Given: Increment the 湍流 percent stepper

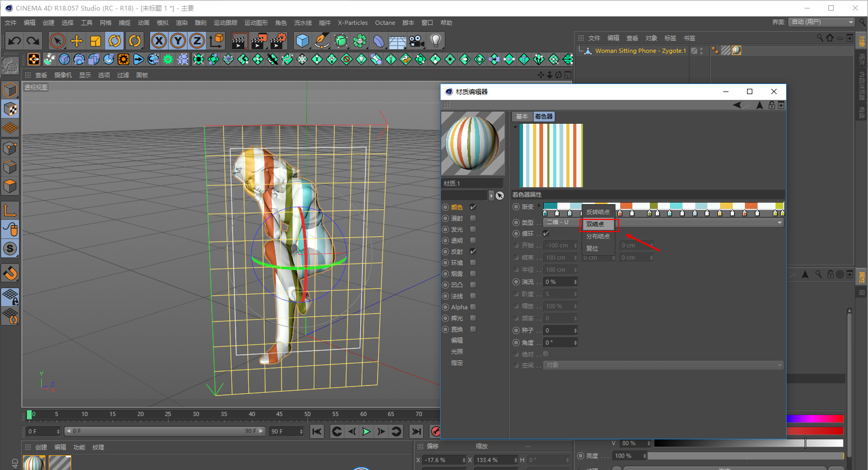Looking at the screenshot, I should [x=576, y=280].
